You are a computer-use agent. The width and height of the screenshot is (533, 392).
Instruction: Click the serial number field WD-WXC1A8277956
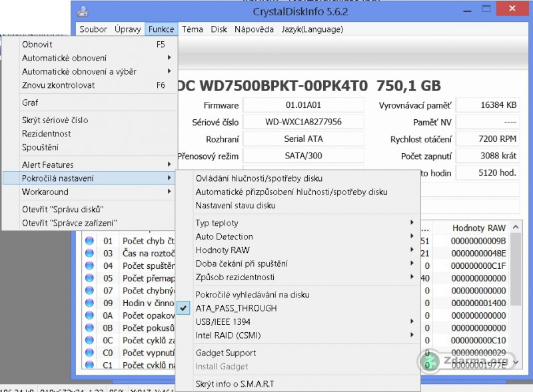(303, 122)
